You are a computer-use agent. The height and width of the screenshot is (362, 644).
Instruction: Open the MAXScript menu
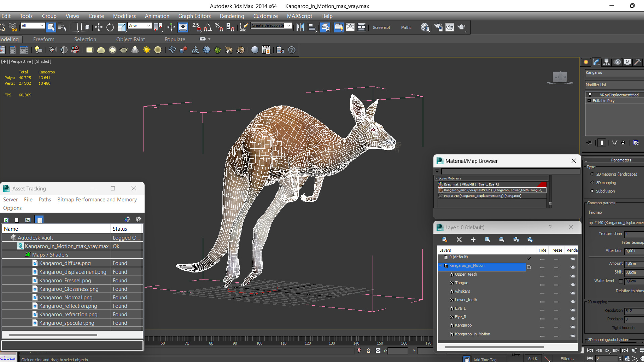pyautogui.click(x=300, y=16)
